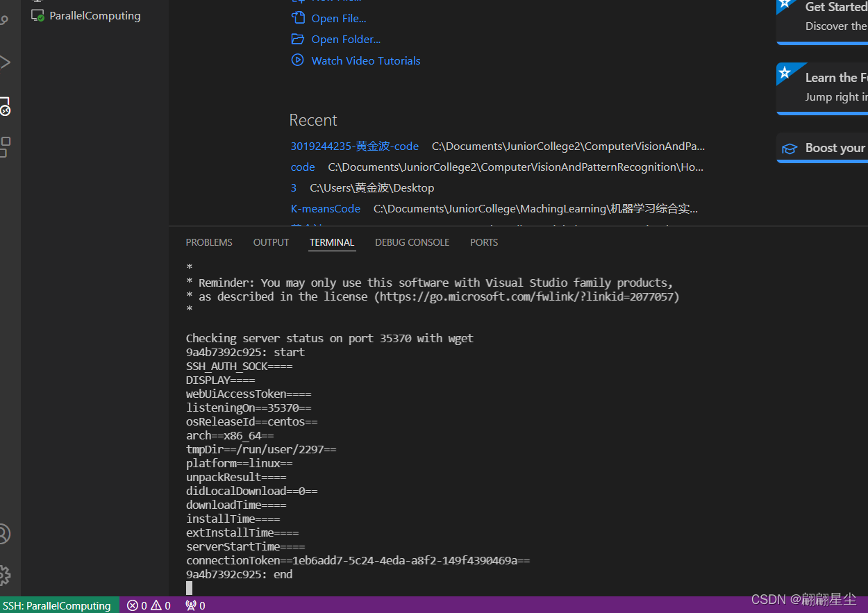868x613 pixels.
Task: Open recent folder 3019244235-黄金波-code
Action: coord(355,146)
